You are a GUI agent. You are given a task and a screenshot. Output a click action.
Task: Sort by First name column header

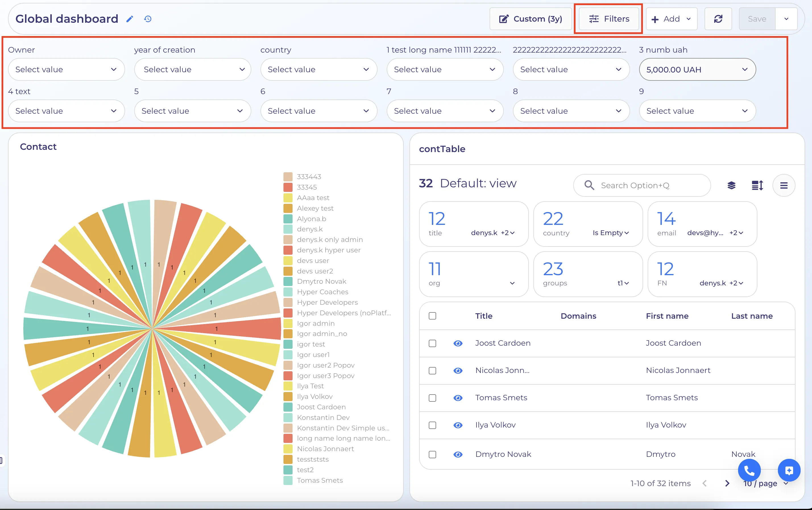[x=667, y=316]
